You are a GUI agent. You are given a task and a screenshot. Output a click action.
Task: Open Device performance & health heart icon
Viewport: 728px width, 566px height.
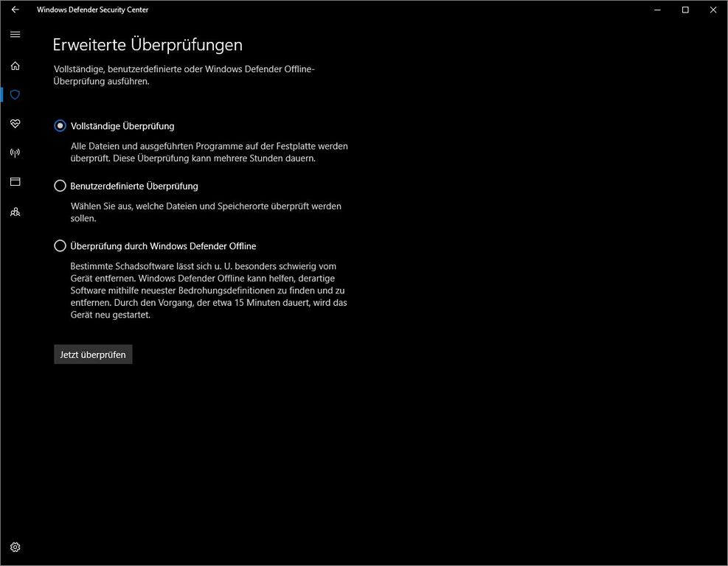15,123
